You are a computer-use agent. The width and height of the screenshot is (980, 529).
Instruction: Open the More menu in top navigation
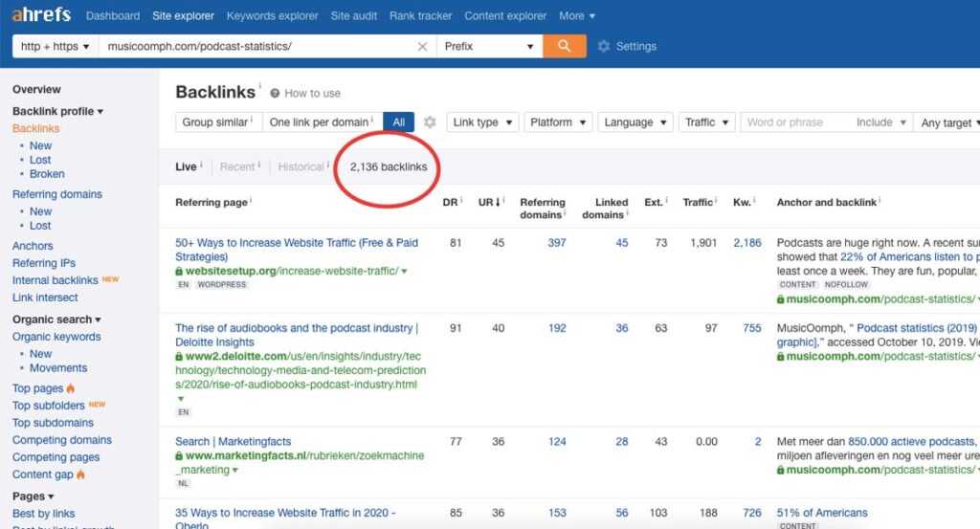point(577,15)
